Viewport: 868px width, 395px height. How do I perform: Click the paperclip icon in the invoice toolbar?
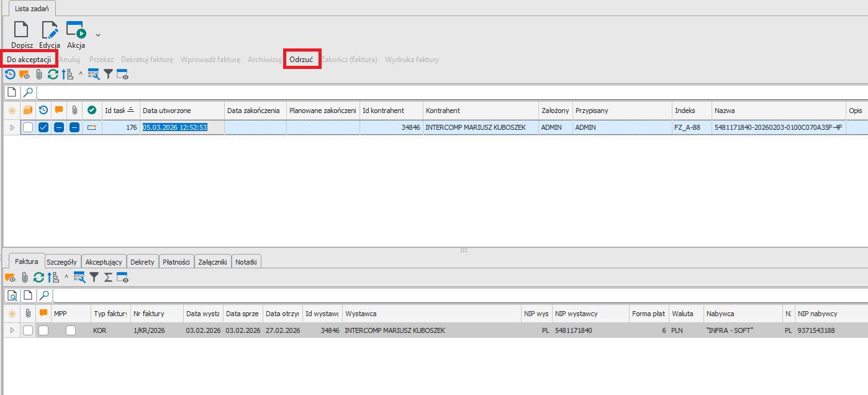[x=25, y=278]
